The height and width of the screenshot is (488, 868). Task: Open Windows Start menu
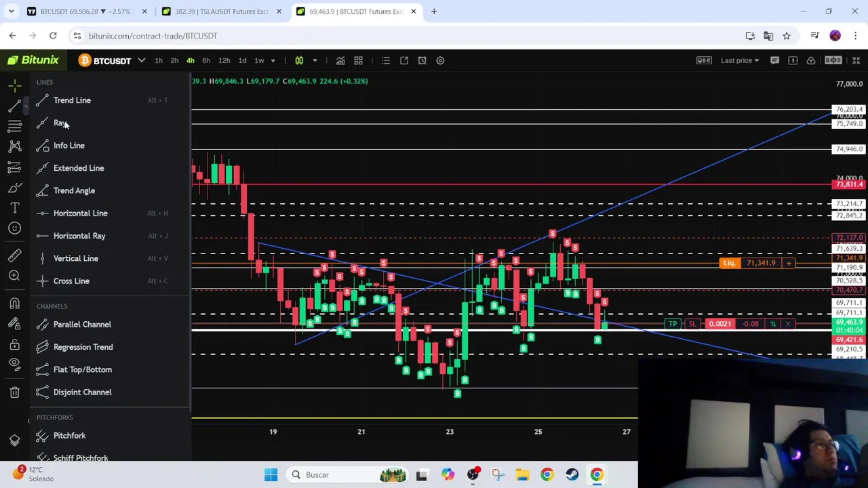tap(271, 474)
